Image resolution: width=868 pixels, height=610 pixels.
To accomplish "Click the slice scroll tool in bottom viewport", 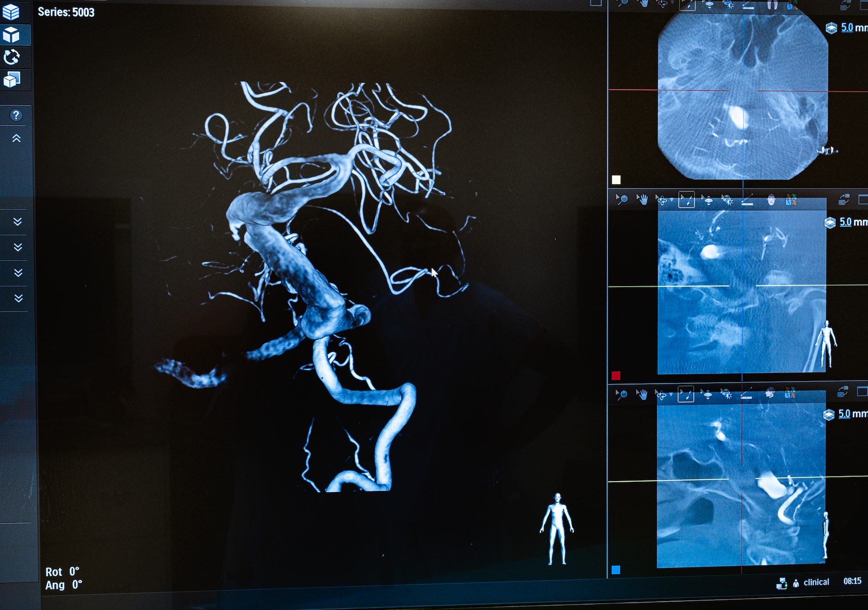I will (x=707, y=394).
